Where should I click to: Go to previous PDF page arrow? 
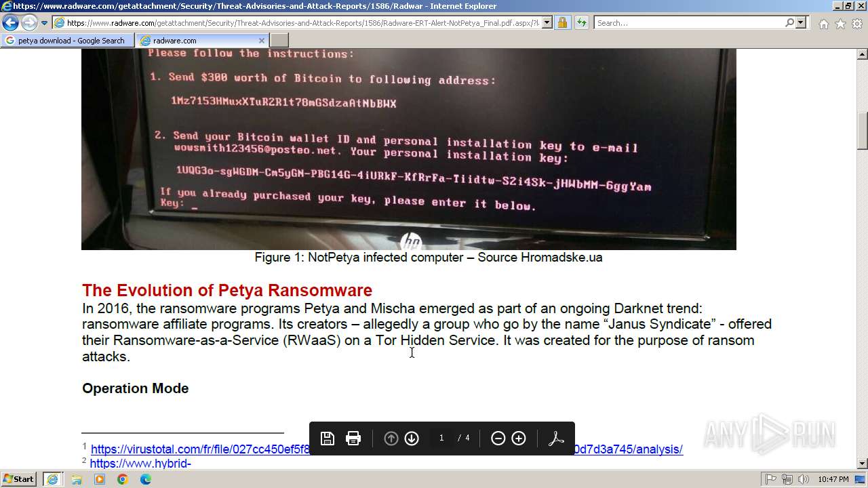coord(391,439)
